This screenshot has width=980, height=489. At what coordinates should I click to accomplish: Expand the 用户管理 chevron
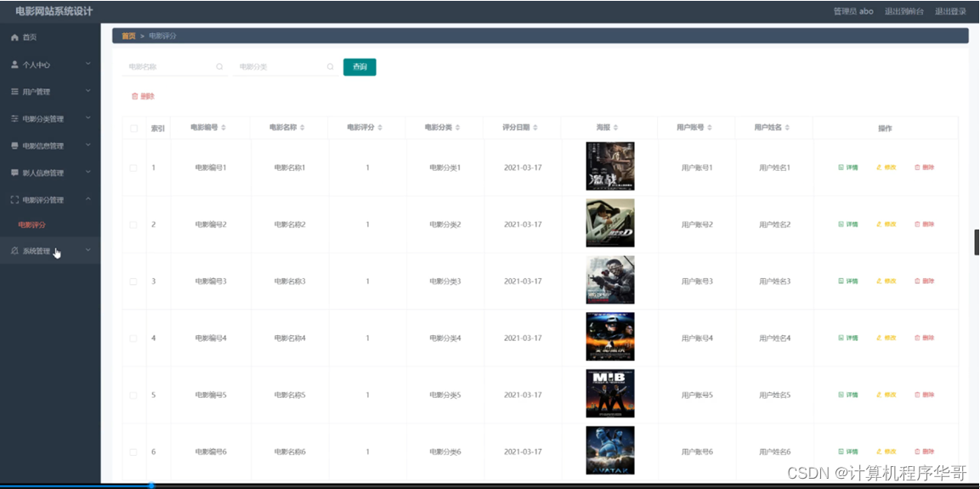coord(88,91)
